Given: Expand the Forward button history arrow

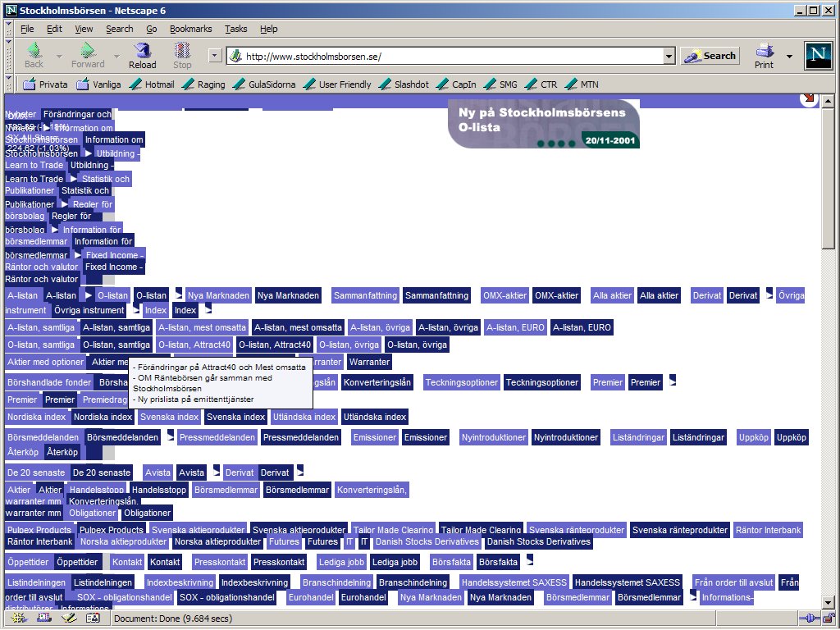Looking at the screenshot, I should click(116, 56).
